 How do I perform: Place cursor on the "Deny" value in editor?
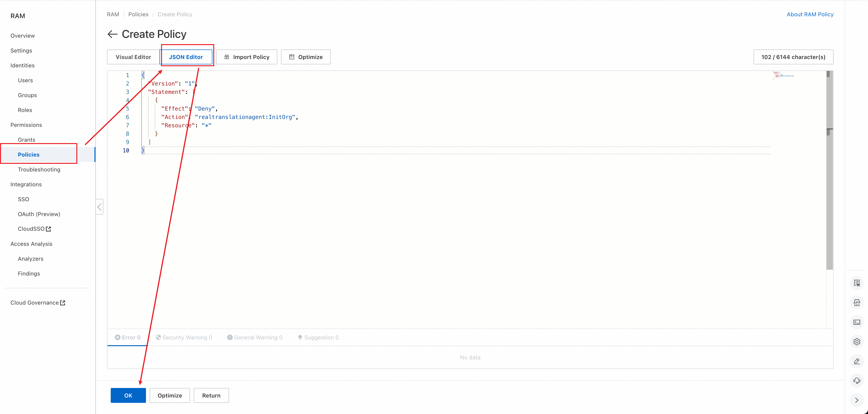tap(205, 109)
